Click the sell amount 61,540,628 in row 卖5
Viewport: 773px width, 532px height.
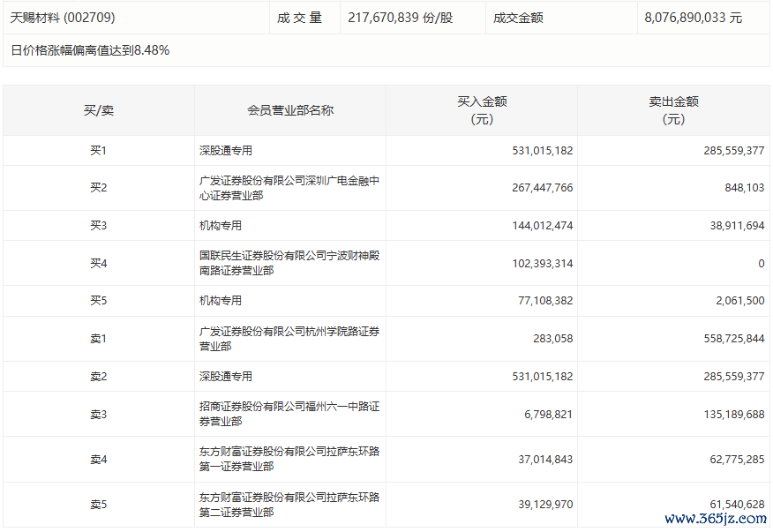tap(732, 504)
